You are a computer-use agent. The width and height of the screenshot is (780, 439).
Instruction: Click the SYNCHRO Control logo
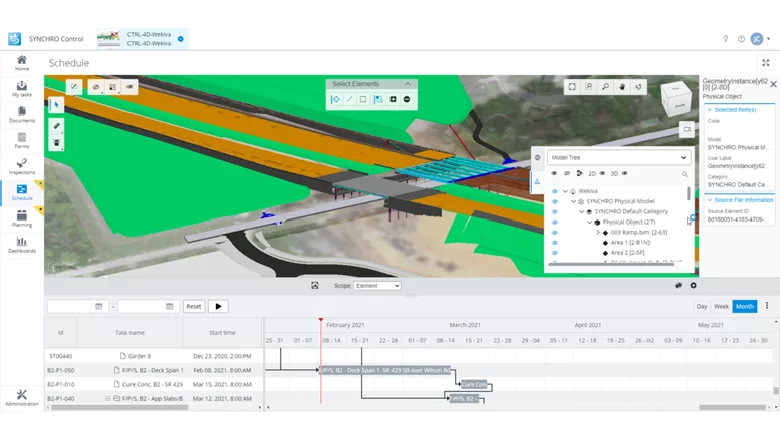tap(14, 38)
